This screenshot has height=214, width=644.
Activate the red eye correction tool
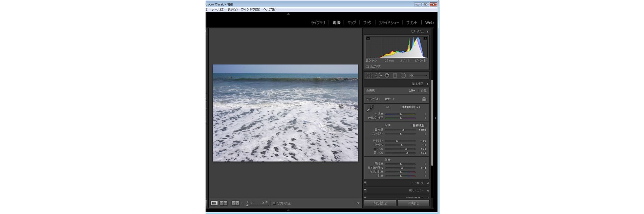(387, 76)
